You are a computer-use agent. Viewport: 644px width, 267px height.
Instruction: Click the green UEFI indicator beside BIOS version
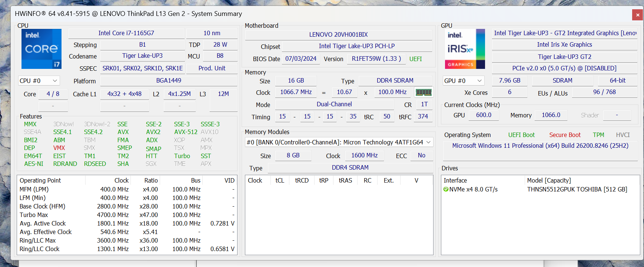pos(416,59)
